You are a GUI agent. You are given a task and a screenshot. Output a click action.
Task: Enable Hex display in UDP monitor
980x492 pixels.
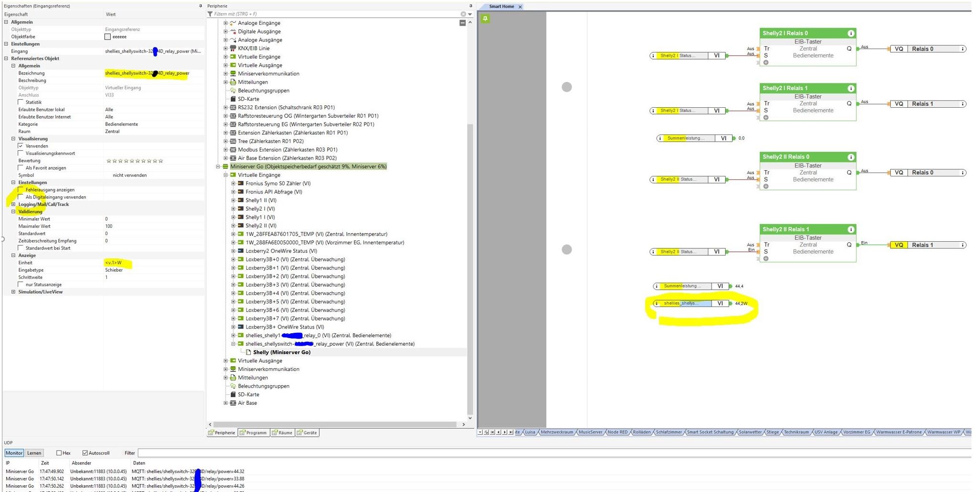[59, 453]
